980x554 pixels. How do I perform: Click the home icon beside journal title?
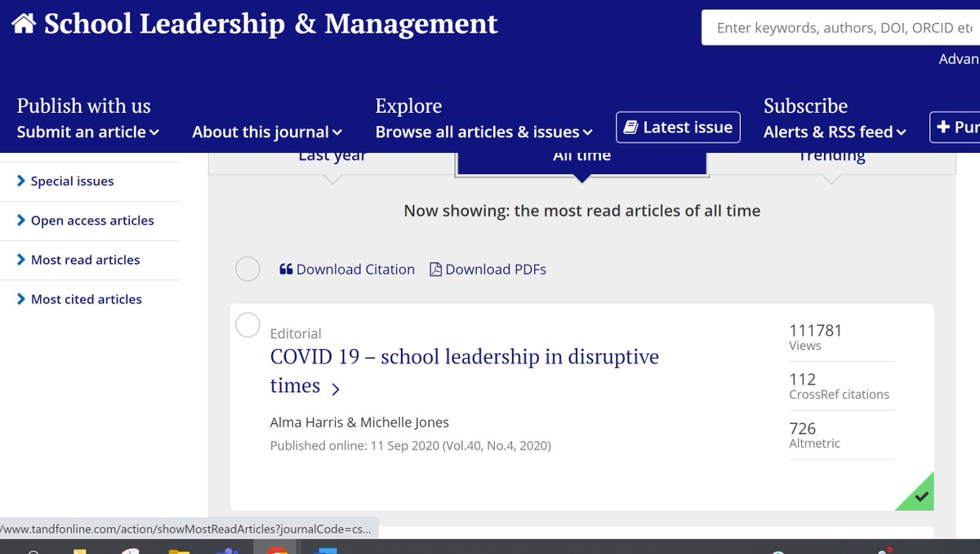point(24,23)
